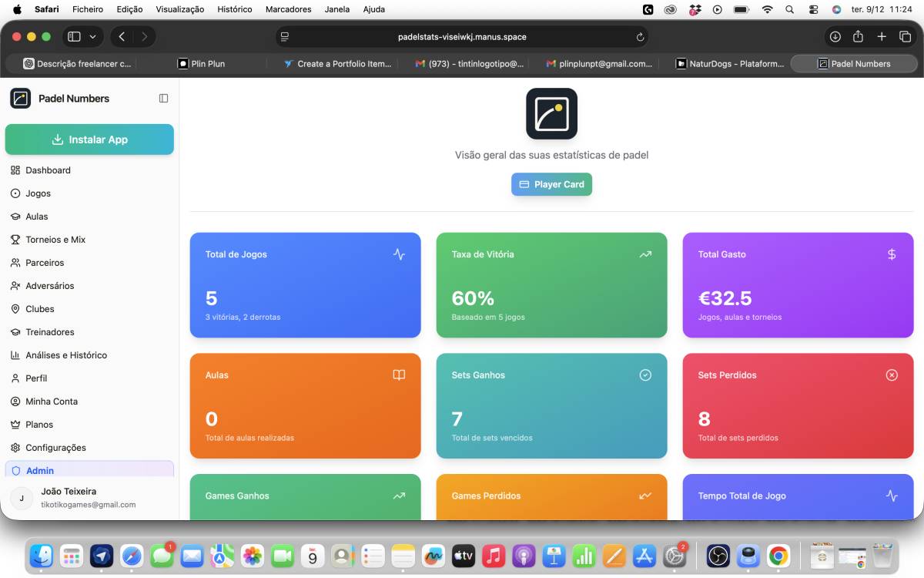Switch to the Create a Portfolio Item tab

tap(338, 64)
